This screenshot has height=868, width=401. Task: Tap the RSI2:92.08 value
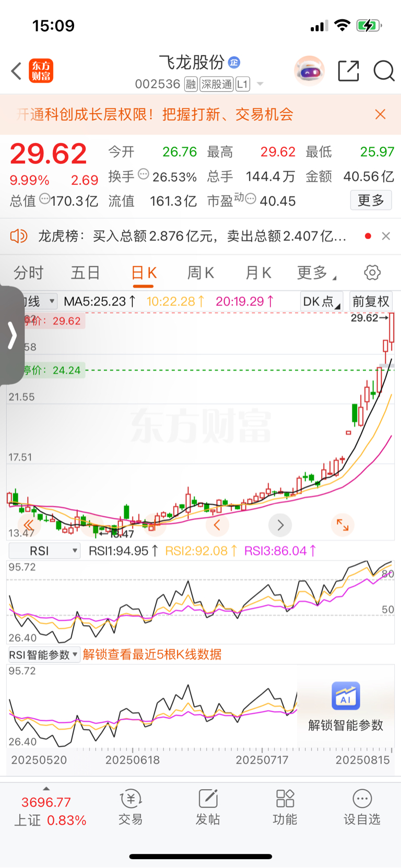click(x=201, y=551)
